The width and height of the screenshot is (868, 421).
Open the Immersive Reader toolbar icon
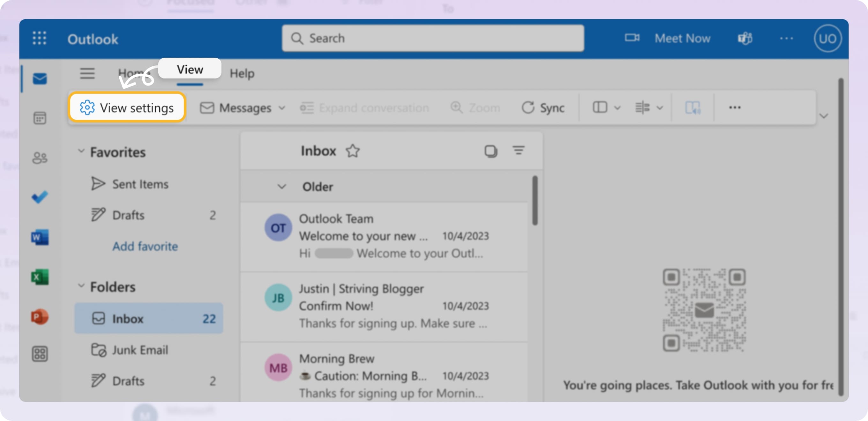(693, 108)
